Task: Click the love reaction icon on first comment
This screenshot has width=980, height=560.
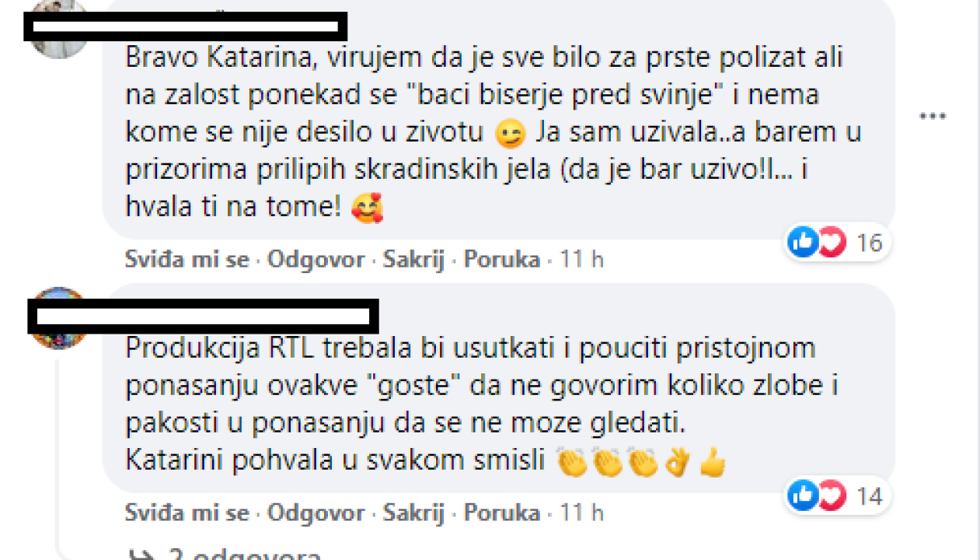Action: pyautogui.click(x=831, y=242)
